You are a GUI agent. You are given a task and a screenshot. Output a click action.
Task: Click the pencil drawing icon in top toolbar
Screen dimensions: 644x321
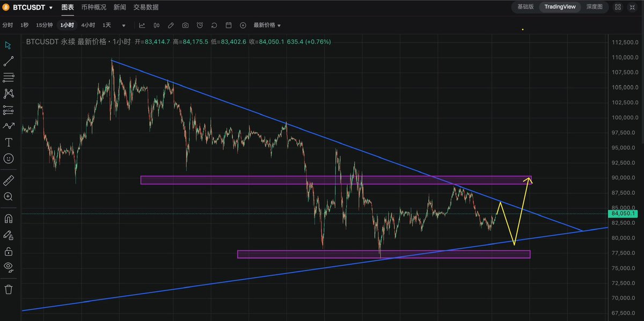tap(171, 25)
